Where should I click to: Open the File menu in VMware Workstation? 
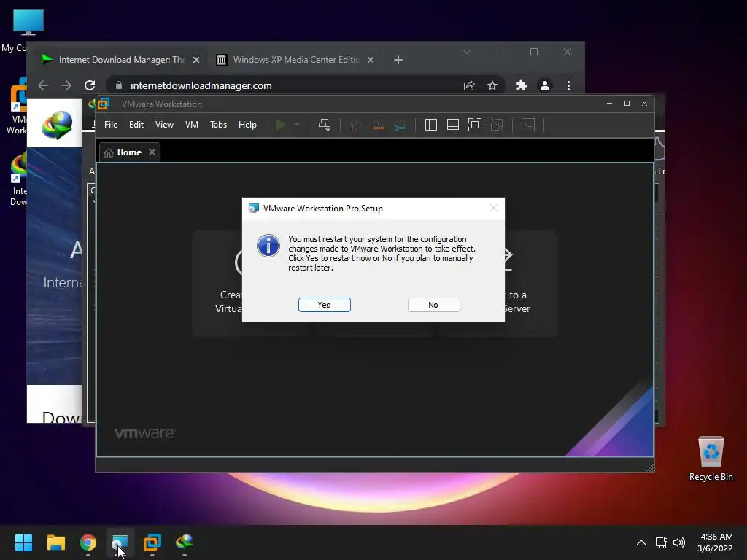(x=111, y=125)
